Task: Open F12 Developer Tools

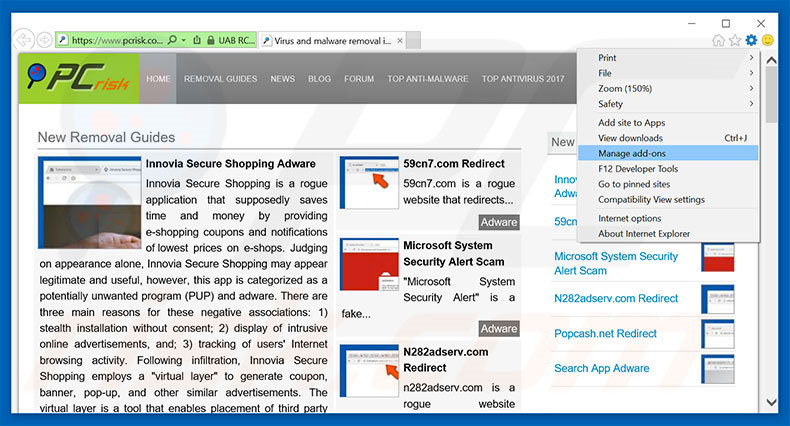Action: tap(668, 169)
